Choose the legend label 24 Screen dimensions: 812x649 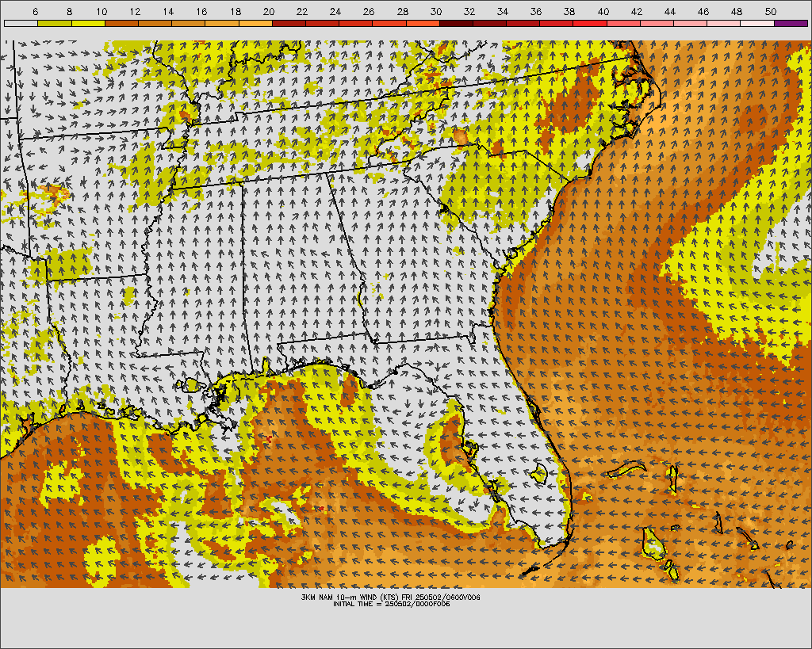335,11
